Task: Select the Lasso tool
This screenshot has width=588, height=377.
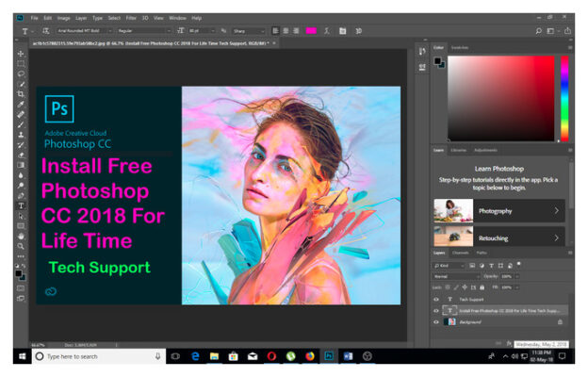Action: (21, 74)
